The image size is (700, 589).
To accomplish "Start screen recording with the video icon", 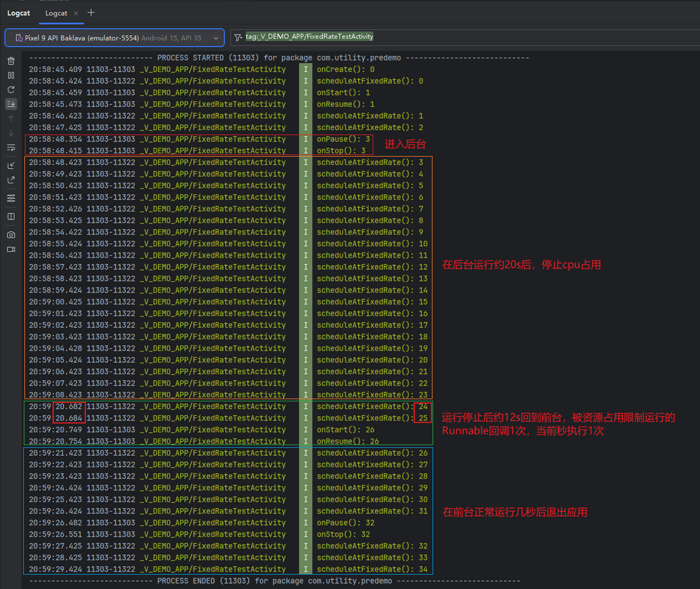I will [x=11, y=249].
